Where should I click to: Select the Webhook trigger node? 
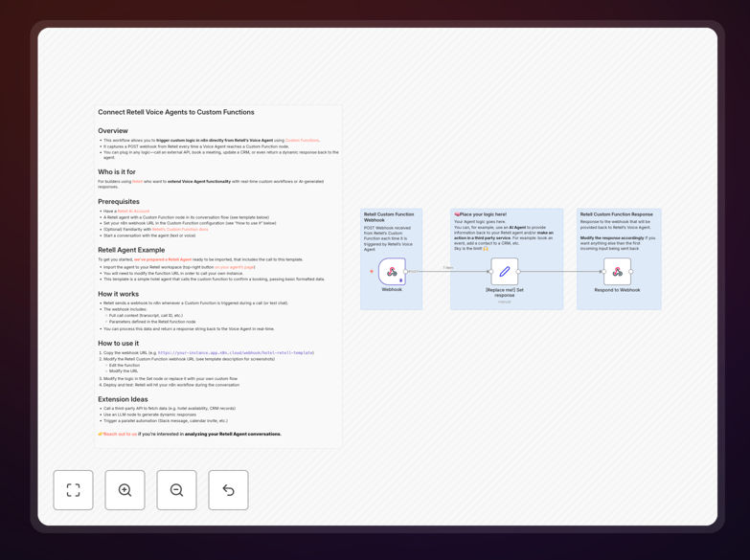click(392, 272)
